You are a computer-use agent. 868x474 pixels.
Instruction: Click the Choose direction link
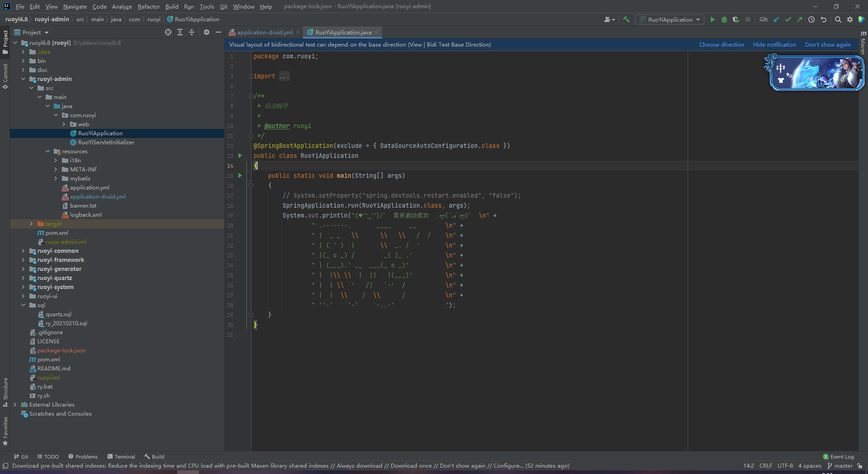click(722, 45)
